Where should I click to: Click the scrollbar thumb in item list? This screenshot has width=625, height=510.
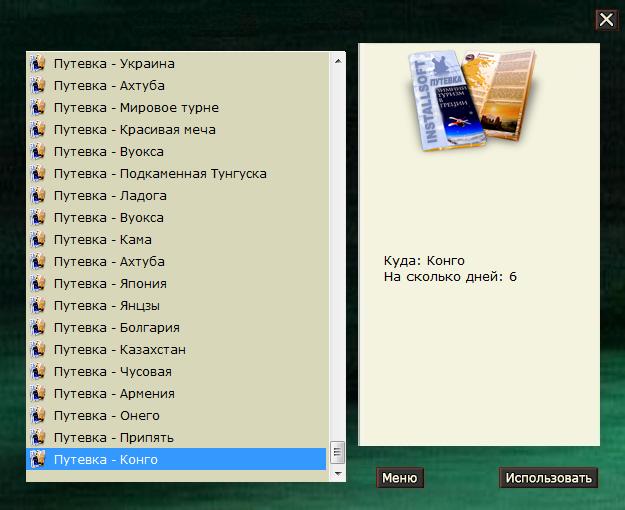[x=338, y=452]
